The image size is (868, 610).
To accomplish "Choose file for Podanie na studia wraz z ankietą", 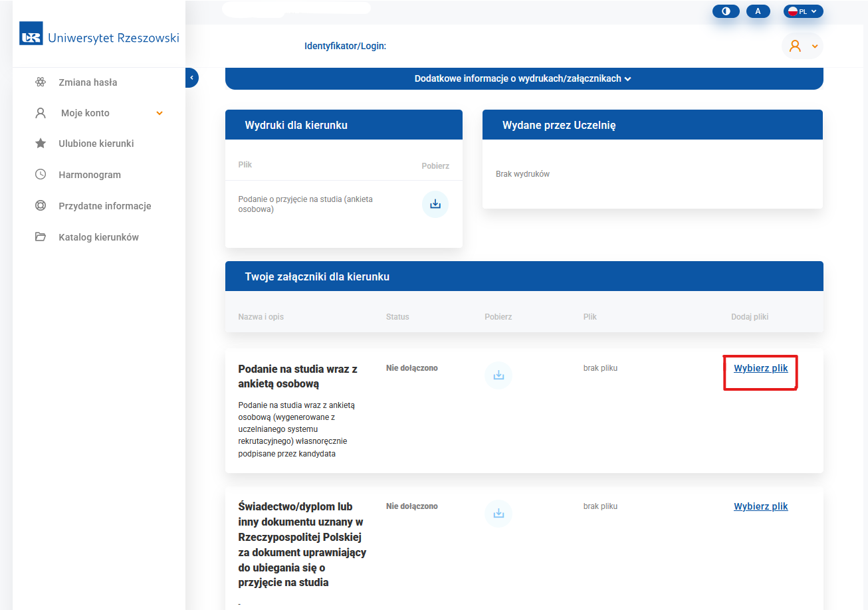I will (760, 368).
